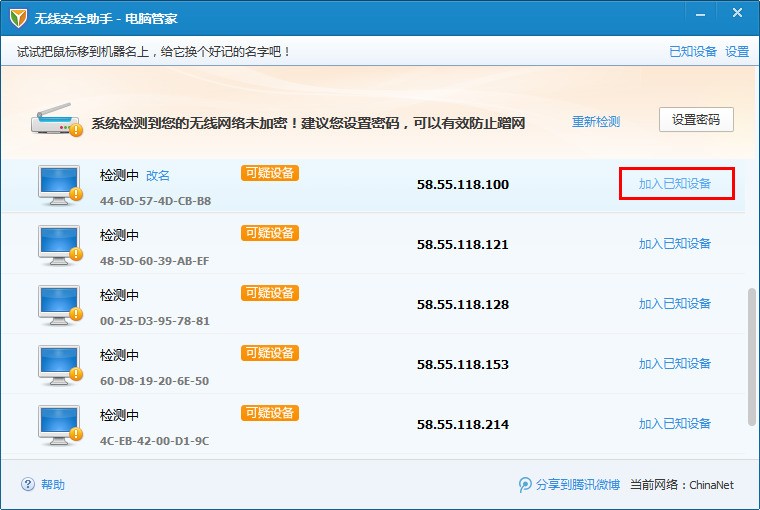760x510 pixels.
Task: Select computer icon for device 58.55.118.121
Action: 61,246
